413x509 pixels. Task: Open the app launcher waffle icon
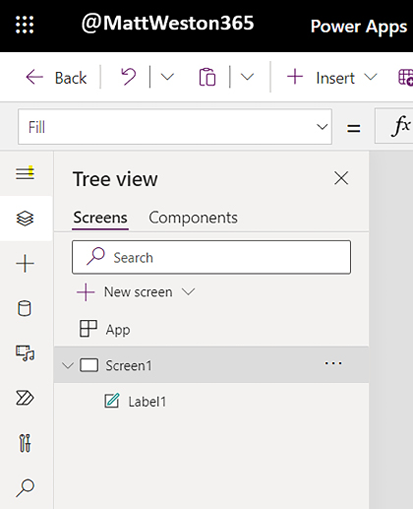(x=25, y=25)
